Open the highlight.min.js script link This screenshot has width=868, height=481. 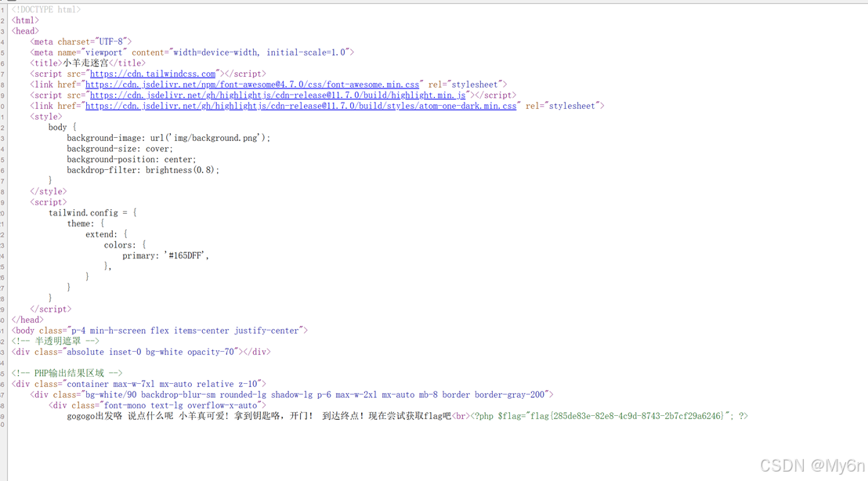[x=278, y=96]
